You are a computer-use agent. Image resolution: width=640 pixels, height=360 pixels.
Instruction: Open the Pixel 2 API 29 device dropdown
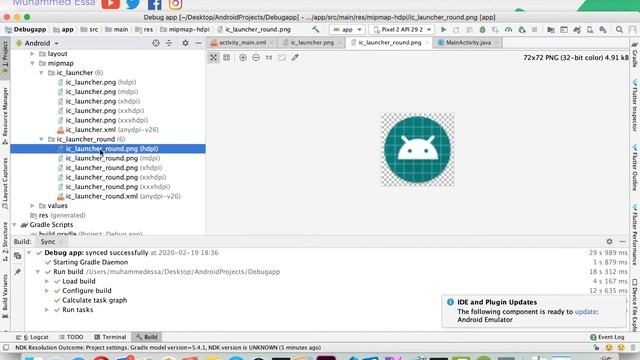pos(402,30)
